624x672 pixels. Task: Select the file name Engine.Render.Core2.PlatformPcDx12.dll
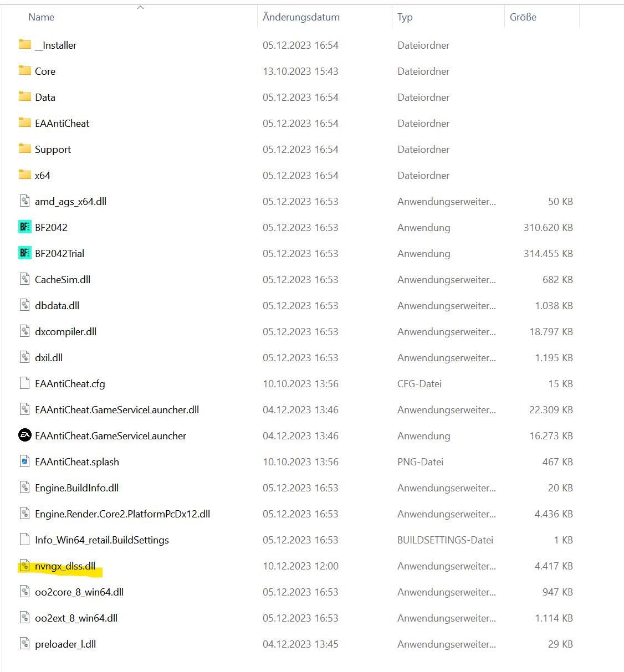pos(122,514)
